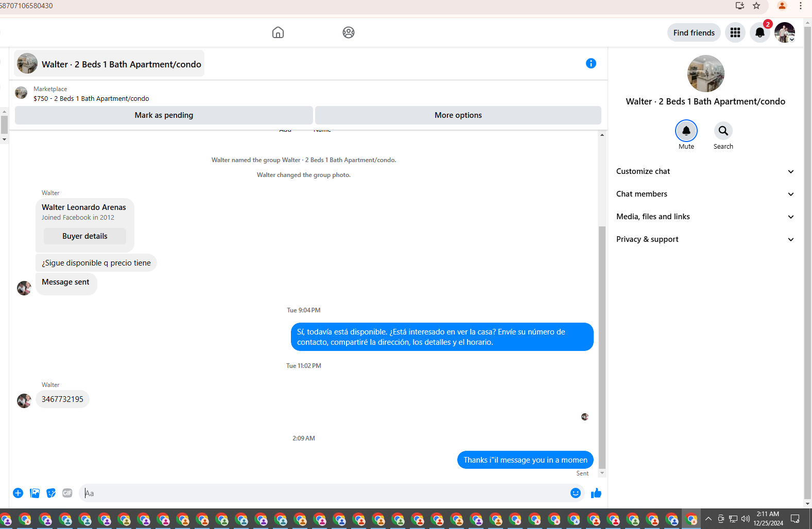Click the chat scrollbar up arrow
This screenshot has width=812, height=529.
click(x=602, y=135)
